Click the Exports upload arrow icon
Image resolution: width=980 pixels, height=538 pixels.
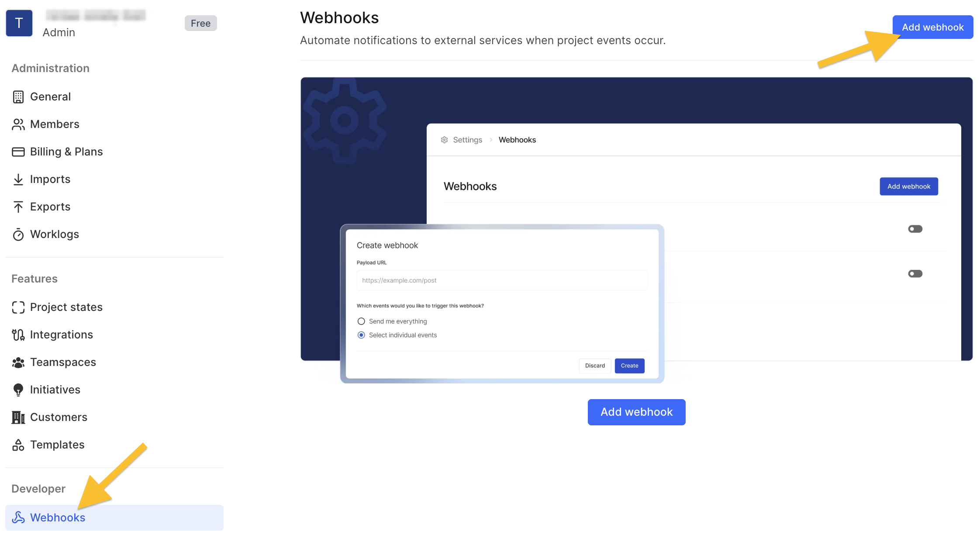(18, 207)
